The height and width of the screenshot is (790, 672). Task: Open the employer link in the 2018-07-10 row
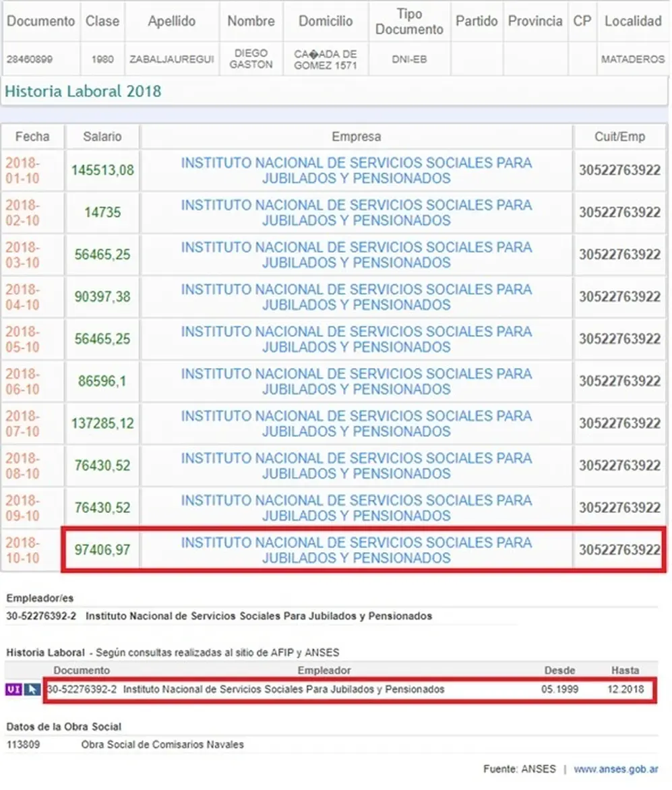point(356,424)
